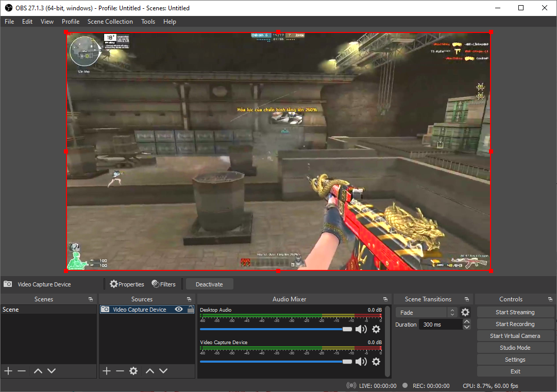This screenshot has width=557, height=392.
Task: Open the Profile menu
Action: 71,21
